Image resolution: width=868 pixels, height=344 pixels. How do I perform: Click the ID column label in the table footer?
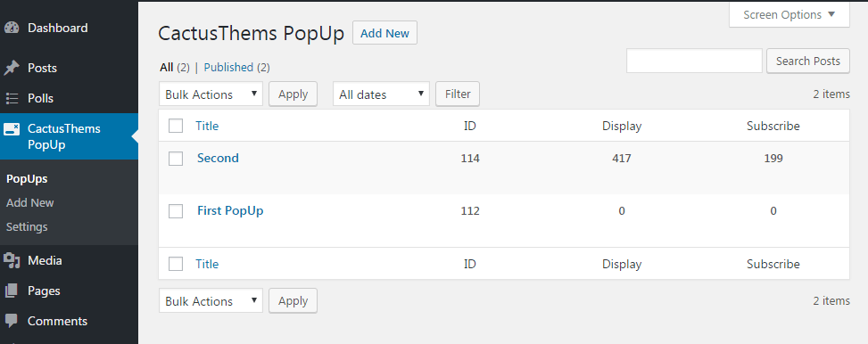(x=470, y=264)
